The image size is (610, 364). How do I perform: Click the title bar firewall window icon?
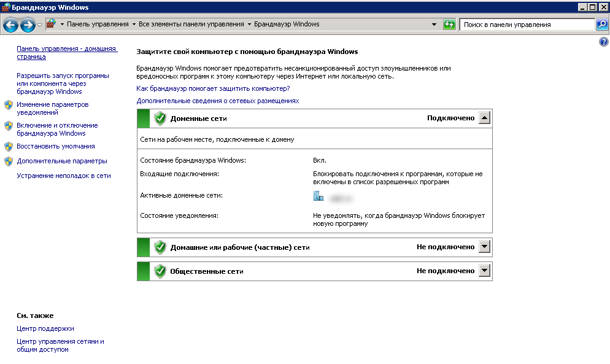coord(6,7)
